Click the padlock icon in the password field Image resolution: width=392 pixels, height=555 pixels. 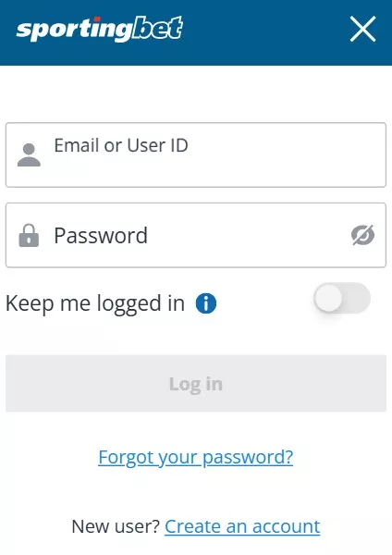point(29,235)
